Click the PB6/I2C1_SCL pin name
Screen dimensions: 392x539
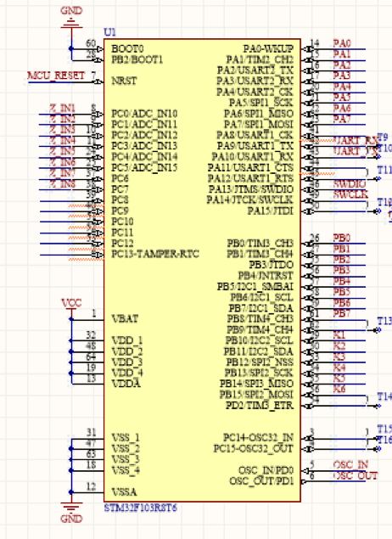click(262, 297)
